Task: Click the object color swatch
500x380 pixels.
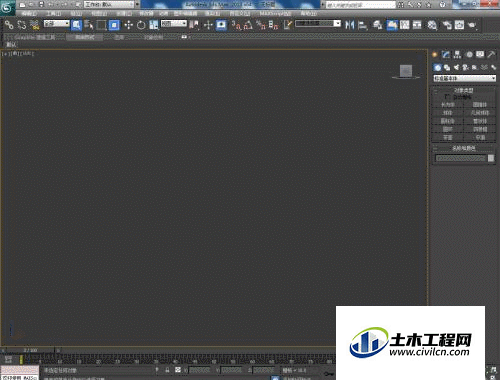Action: 491,158
